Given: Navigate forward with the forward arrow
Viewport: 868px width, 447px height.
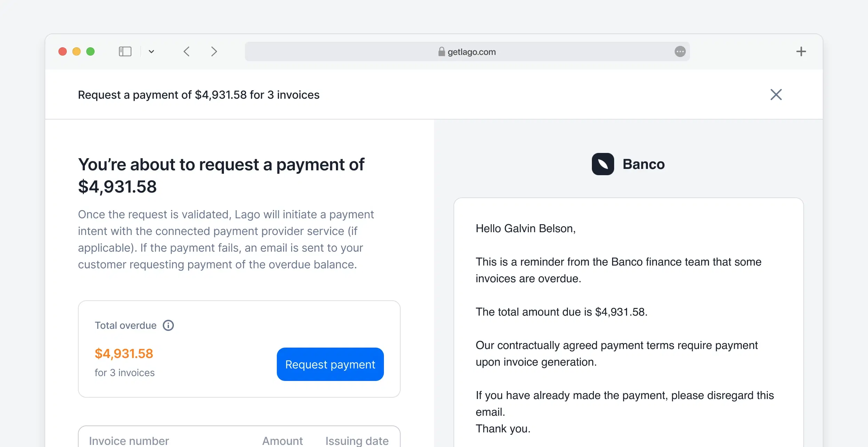Looking at the screenshot, I should [214, 51].
